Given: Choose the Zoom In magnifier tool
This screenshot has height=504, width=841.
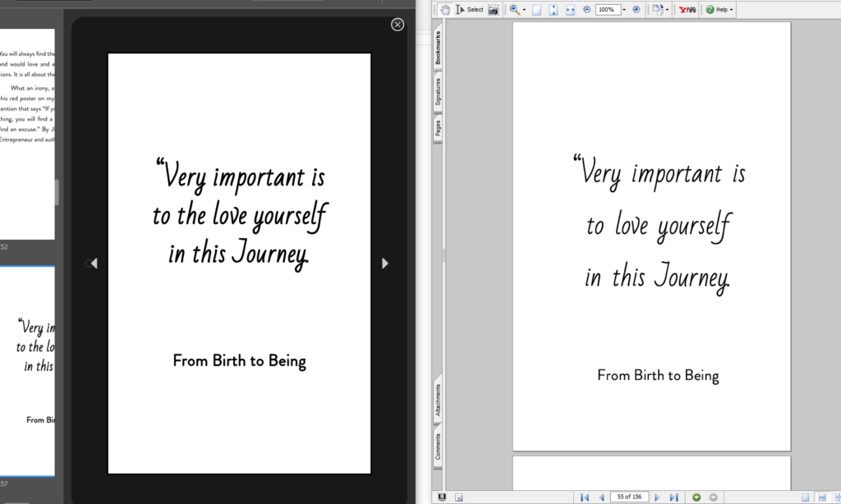Looking at the screenshot, I should click(515, 10).
